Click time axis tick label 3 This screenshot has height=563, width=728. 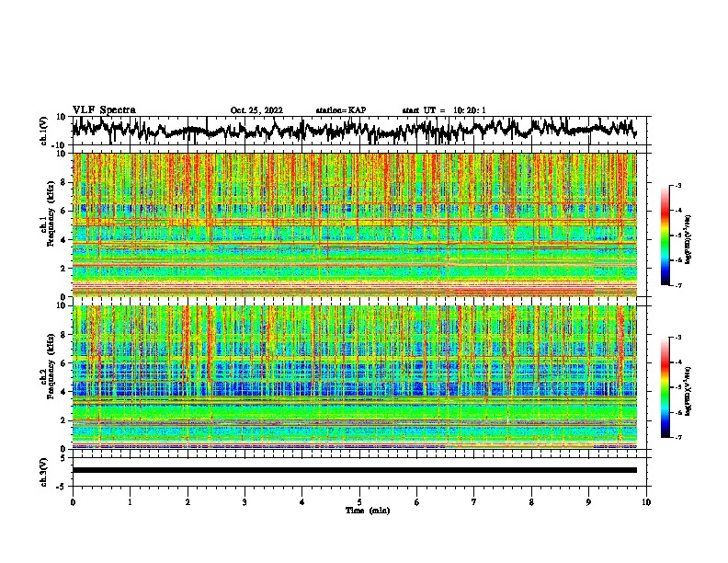click(245, 502)
